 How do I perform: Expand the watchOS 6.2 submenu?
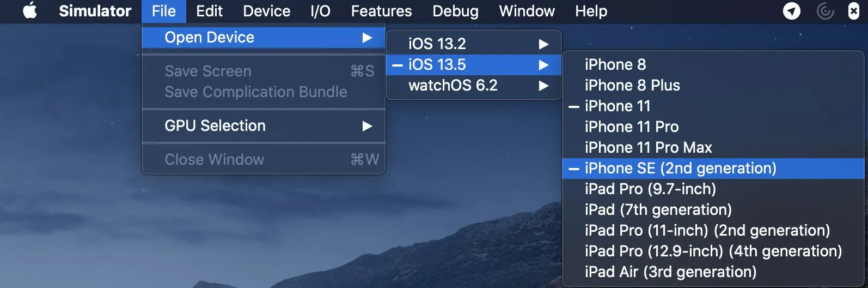pos(473,85)
